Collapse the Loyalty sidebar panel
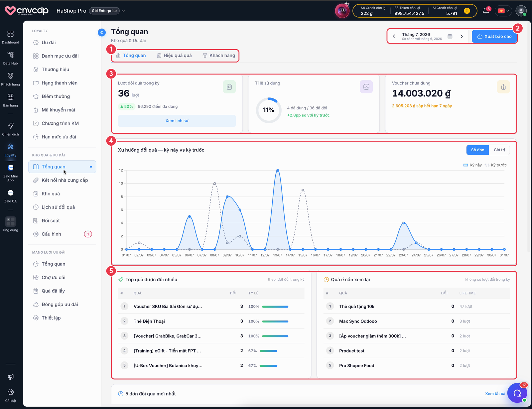532x409 pixels. click(102, 32)
